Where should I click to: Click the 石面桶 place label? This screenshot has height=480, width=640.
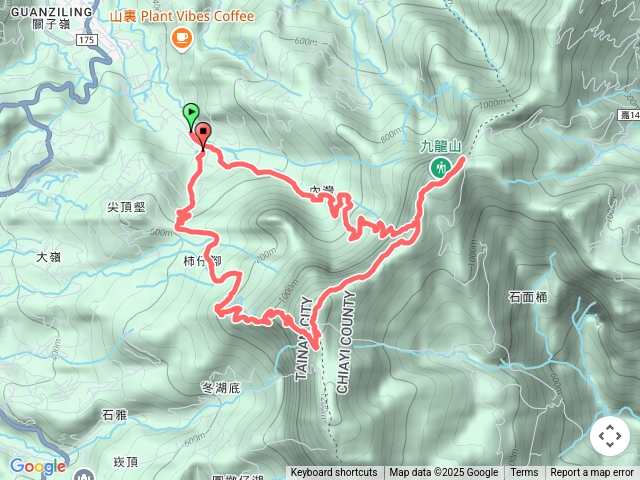coord(528,297)
